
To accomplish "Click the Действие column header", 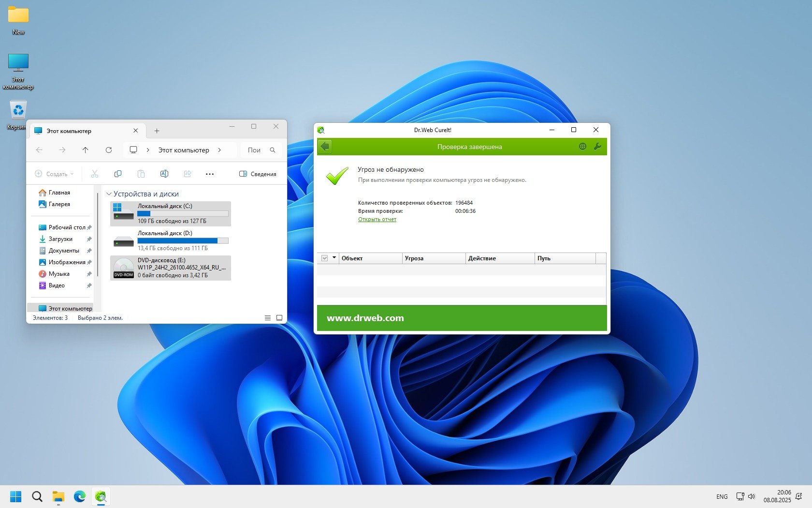I will coord(500,258).
